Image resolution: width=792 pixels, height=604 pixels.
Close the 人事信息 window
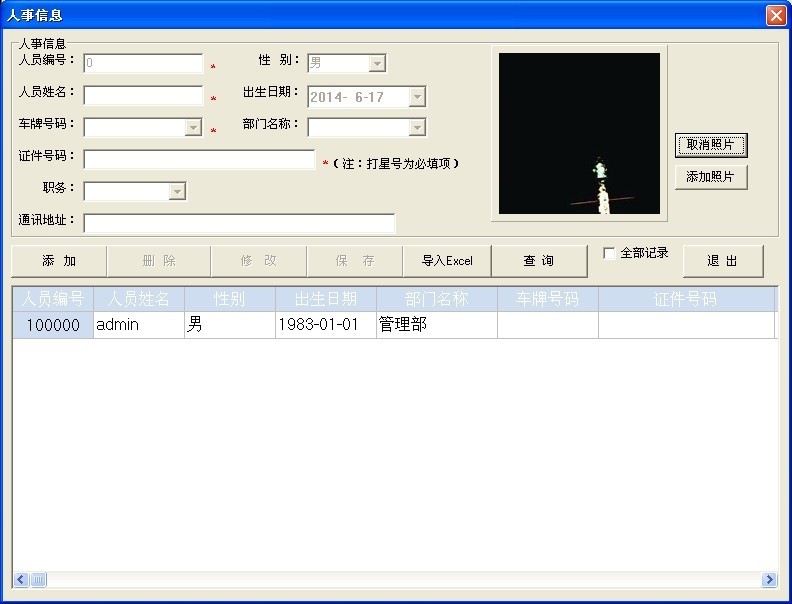pyautogui.click(x=775, y=15)
